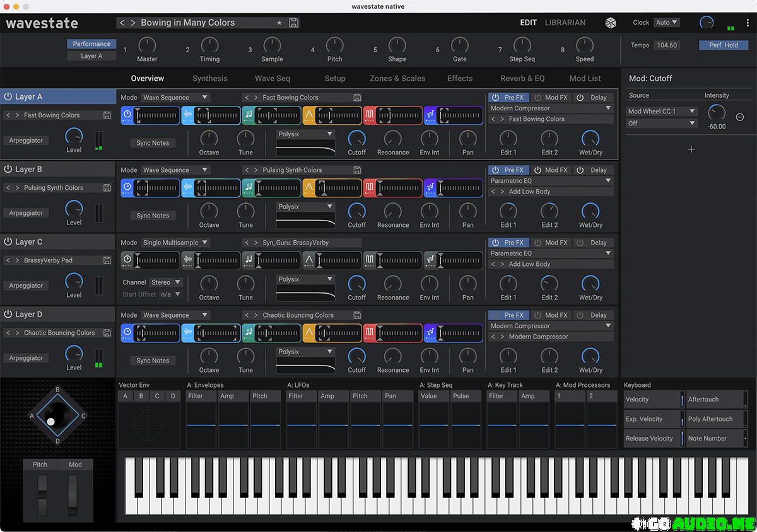The height and width of the screenshot is (532, 757).
Task: Toggle Layer A Pre FX
Action: [x=508, y=98]
